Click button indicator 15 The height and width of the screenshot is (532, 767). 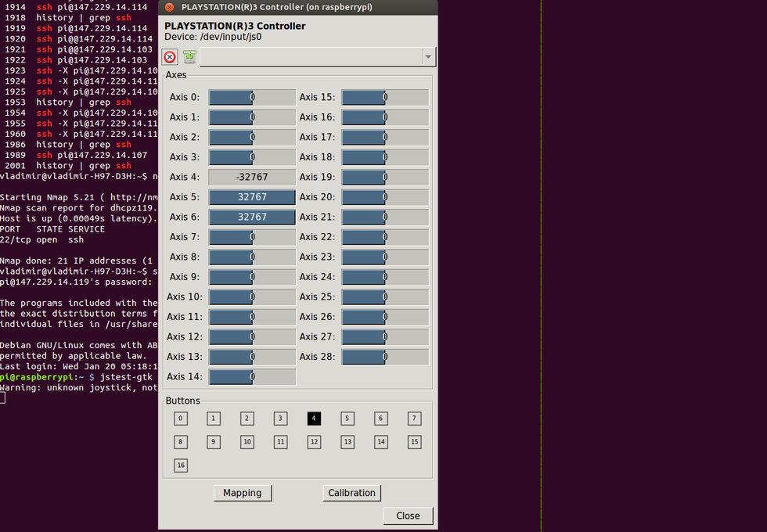414,442
